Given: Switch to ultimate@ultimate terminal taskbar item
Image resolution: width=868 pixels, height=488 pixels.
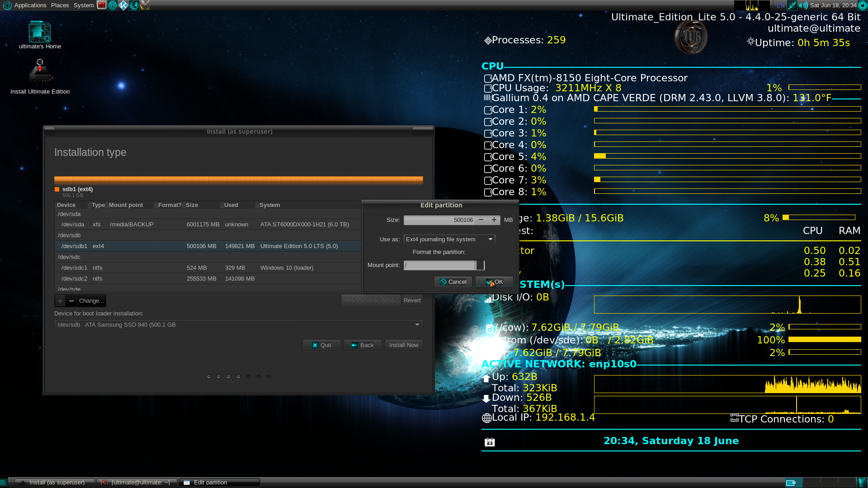Looking at the screenshot, I should [x=137, y=483].
